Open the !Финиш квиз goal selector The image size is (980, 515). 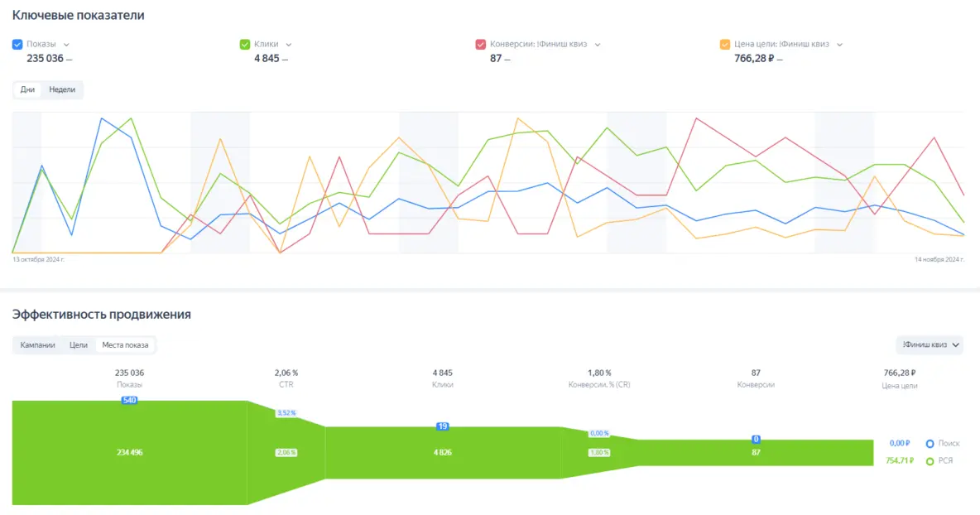click(x=930, y=345)
